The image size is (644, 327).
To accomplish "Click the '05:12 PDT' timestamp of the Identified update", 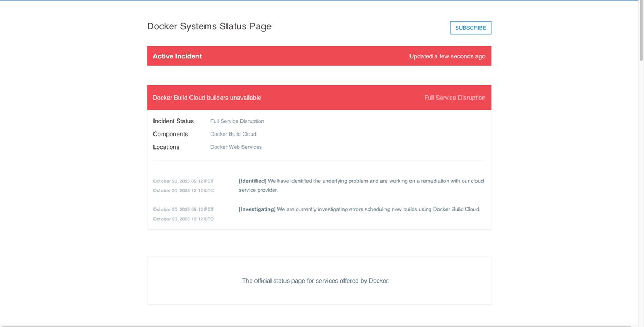I will coord(202,181).
